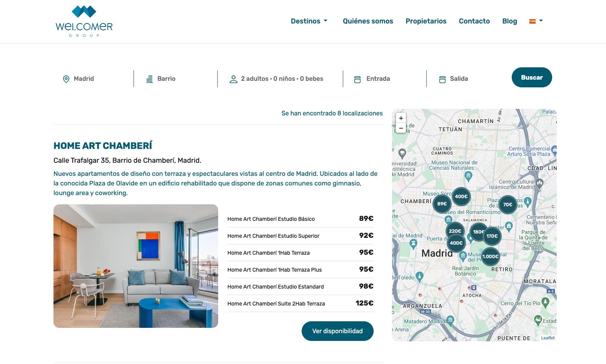Open the Spanish flag language selector
This screenshot has height=364, width=606.
coord(536,21)
